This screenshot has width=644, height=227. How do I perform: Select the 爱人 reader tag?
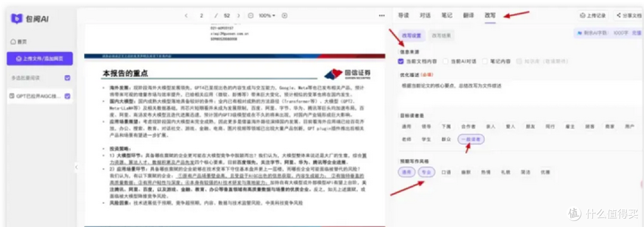(x=510, y=127)
